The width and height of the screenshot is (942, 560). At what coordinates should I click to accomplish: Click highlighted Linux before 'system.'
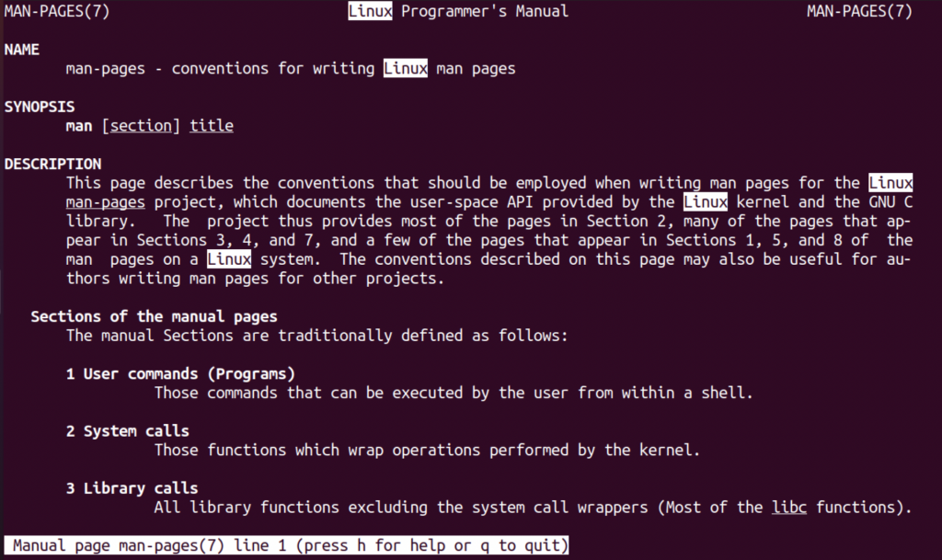pyautogui.click(x=229, y=259)
